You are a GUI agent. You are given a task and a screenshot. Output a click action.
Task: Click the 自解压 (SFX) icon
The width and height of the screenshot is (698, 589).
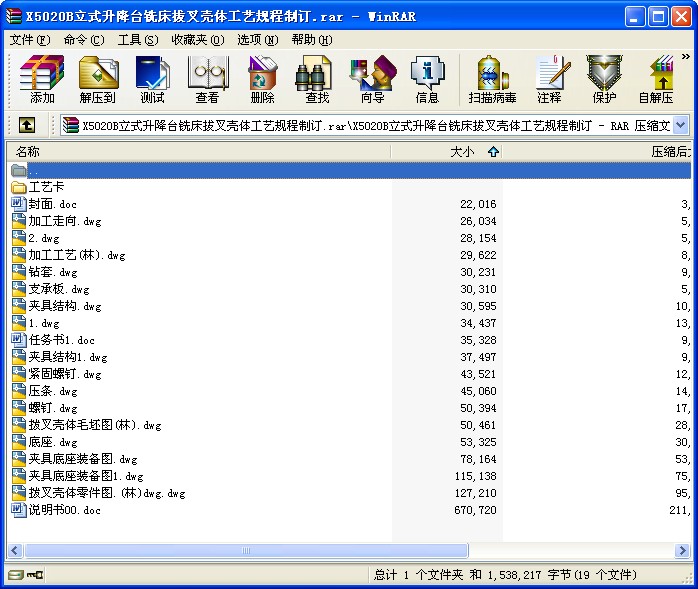(656, 79)
